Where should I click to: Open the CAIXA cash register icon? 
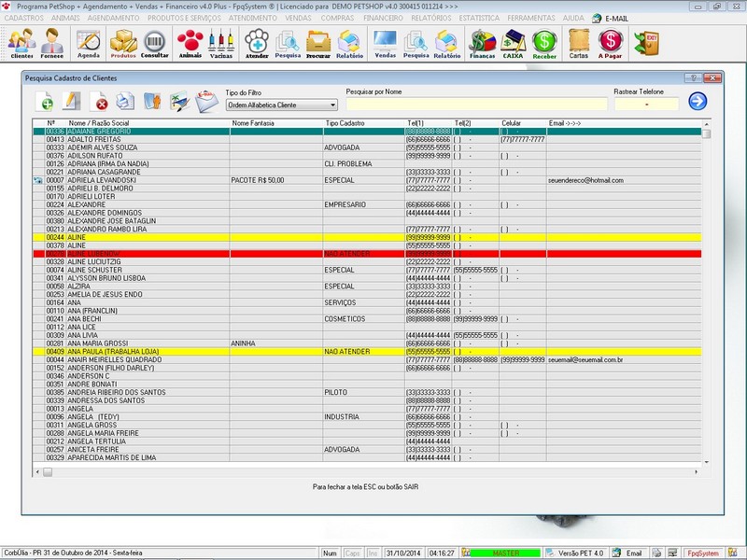pyautogui.click(x=513, y=42)
